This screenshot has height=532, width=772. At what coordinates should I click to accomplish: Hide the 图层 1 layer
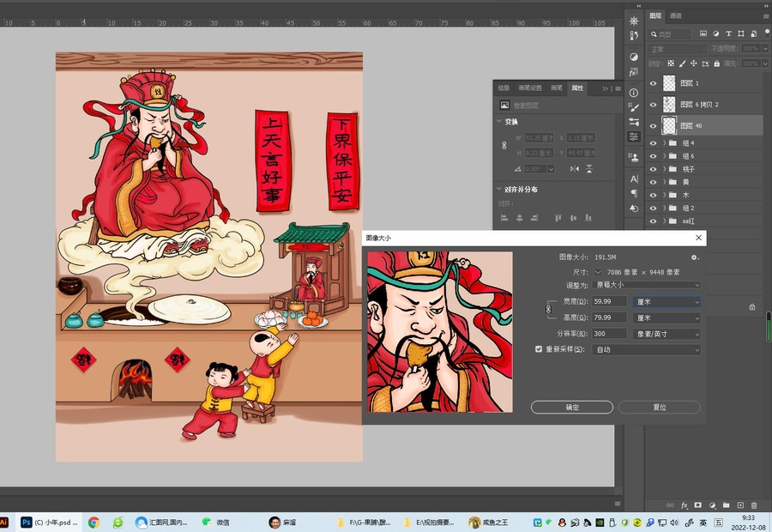[x=654, y=83]
